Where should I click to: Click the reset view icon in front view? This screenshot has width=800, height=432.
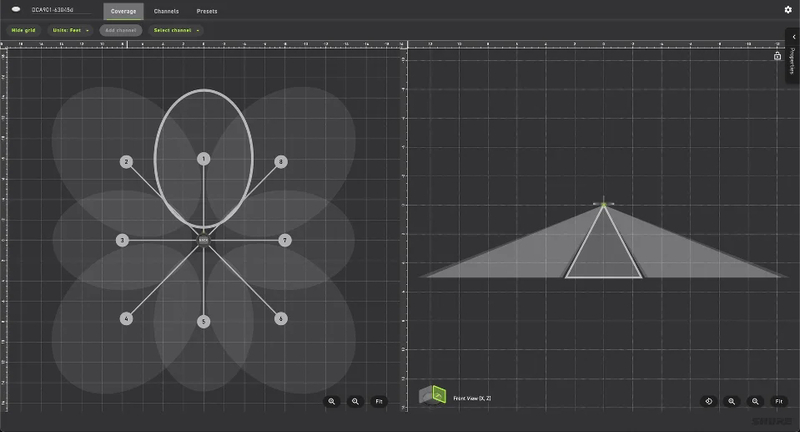pyautogui.click(x=708, y=401)
